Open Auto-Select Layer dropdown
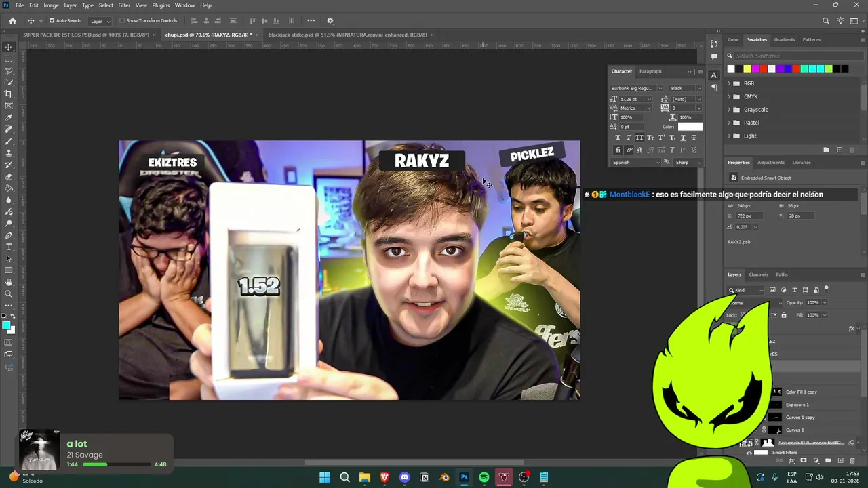Image resolution: width=868 pixels, height=488 pixels. [x=100, y=21]
